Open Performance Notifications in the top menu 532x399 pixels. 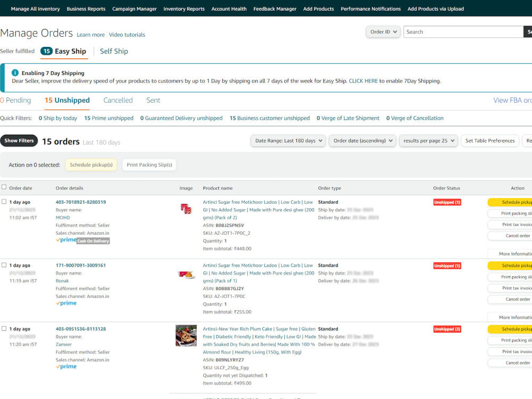pyautogui.click(x=370, y=9)
